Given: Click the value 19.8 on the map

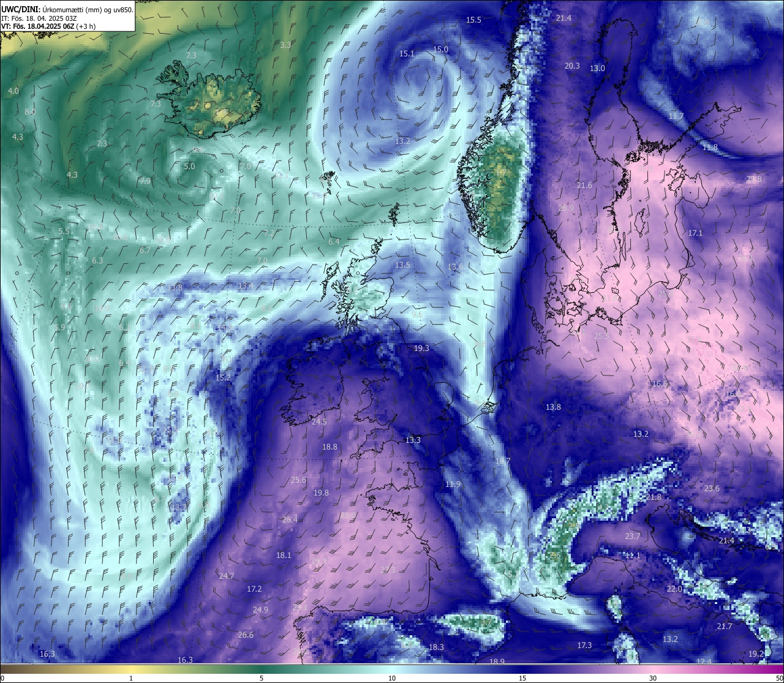Looking at the screenshot, I should pyautogui.click(x=321, y=493).
